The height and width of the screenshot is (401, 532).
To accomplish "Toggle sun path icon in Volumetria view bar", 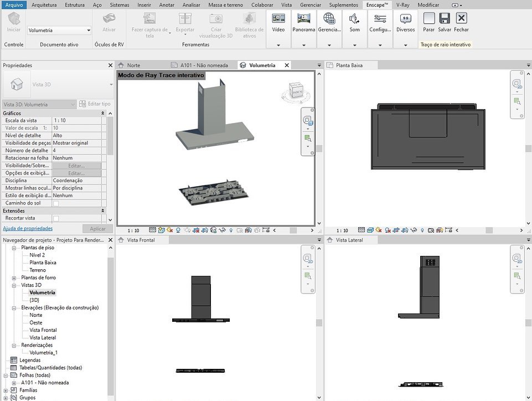I will (169, 230).
